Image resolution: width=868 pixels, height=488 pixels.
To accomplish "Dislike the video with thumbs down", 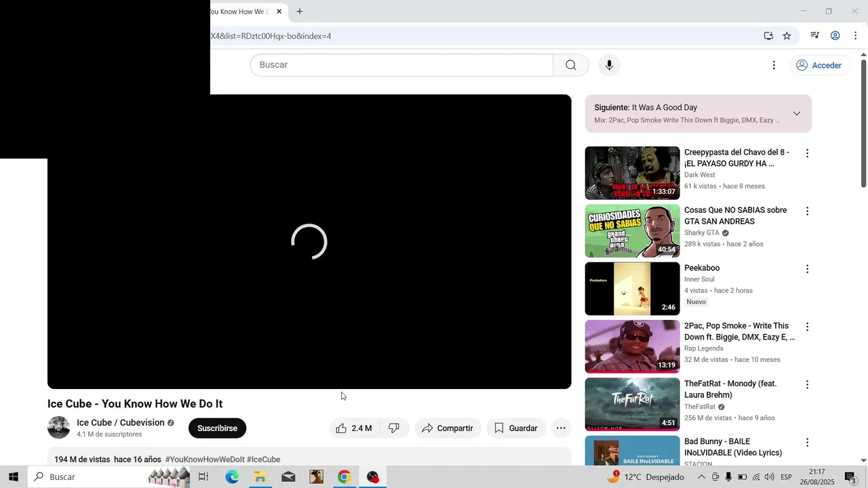I will coord(394,428).
